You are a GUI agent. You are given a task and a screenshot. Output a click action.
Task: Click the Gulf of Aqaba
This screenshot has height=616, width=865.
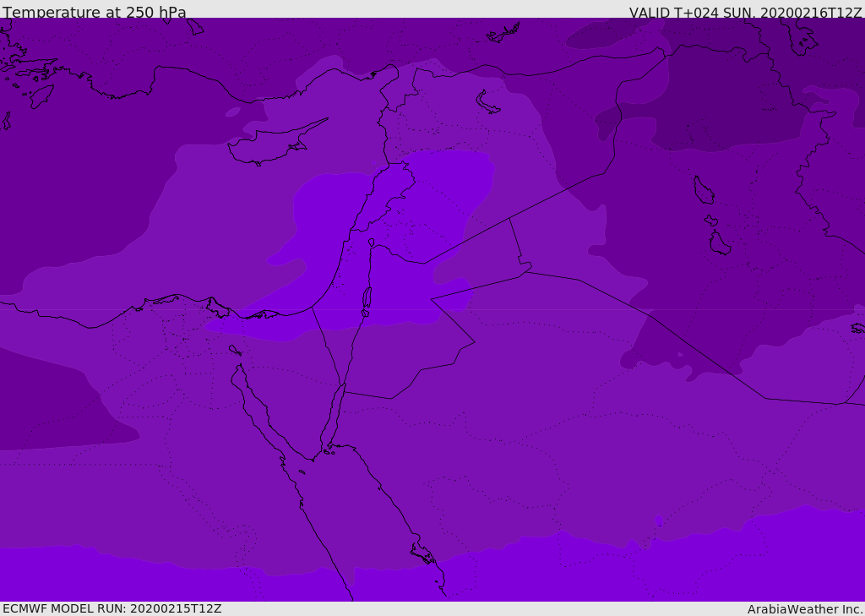[x=335, y=414]
